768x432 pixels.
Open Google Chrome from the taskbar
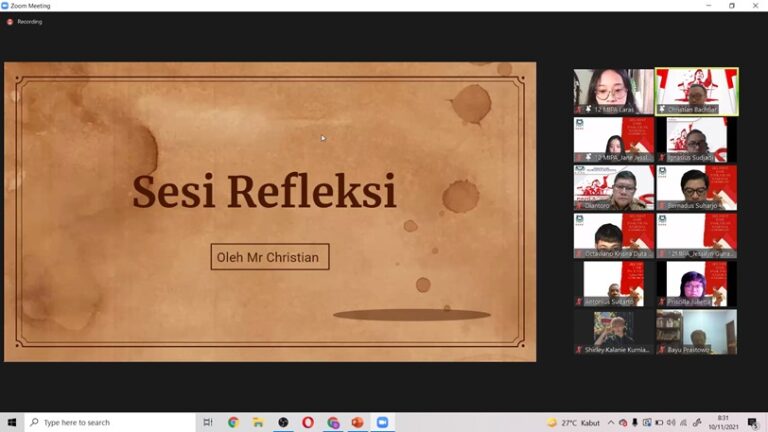click(x=233, y=423)
